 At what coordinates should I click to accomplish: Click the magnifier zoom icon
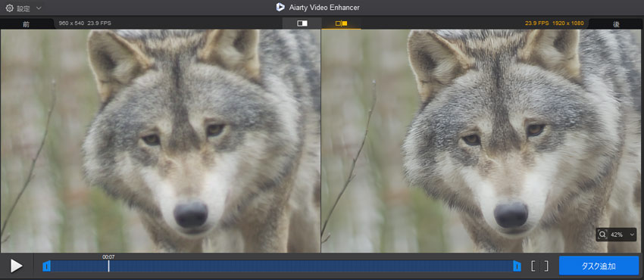(x=602, y=235)
